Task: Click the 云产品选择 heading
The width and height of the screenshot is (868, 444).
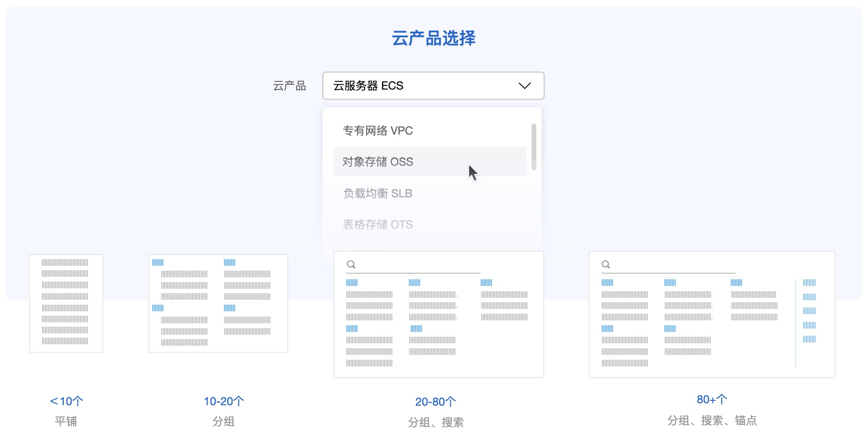Action: tap(434, 38)
